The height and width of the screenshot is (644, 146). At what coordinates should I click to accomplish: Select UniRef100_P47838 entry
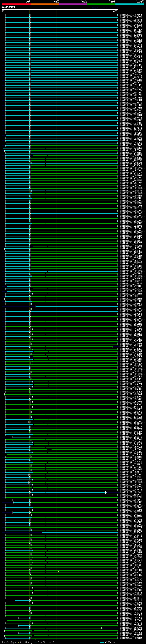click(131, 268)
